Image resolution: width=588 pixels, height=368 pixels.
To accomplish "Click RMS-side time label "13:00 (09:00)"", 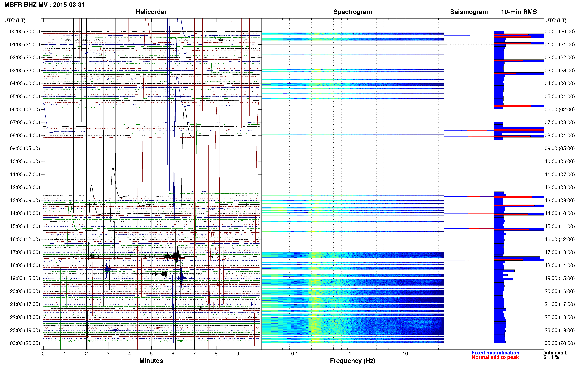I will click(x=560, y=200).
